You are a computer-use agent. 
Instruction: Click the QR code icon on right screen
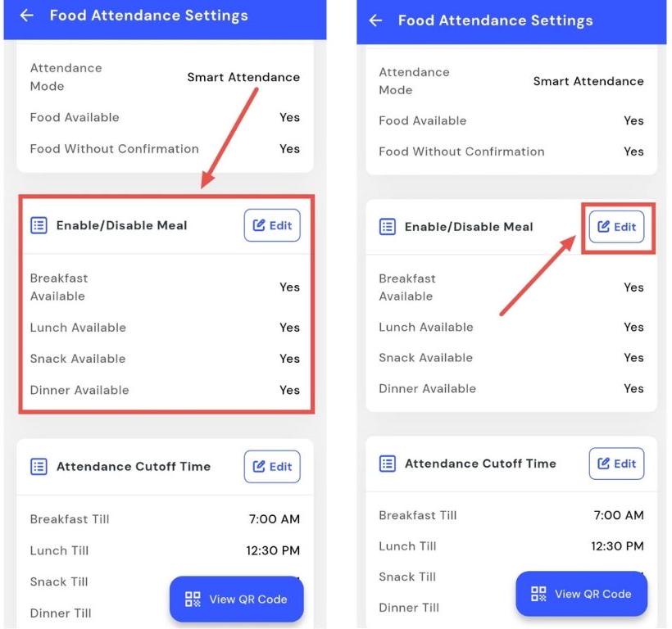coord(538,594)
